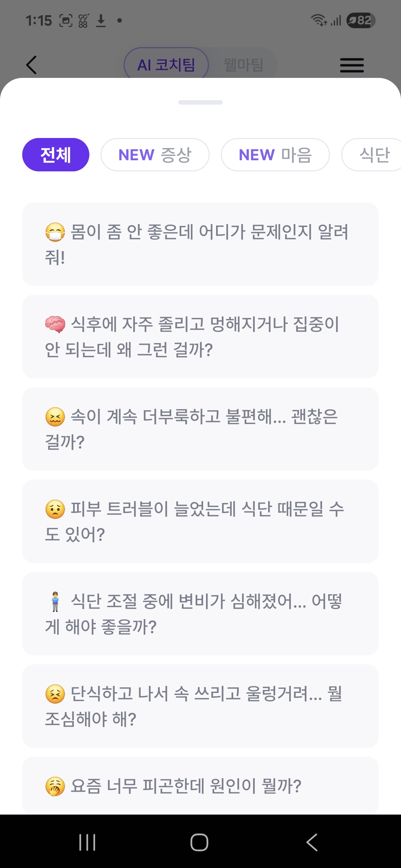
Task: Choose question about 속이 더부룩하고 불편해
Action: tap(200, 429)
